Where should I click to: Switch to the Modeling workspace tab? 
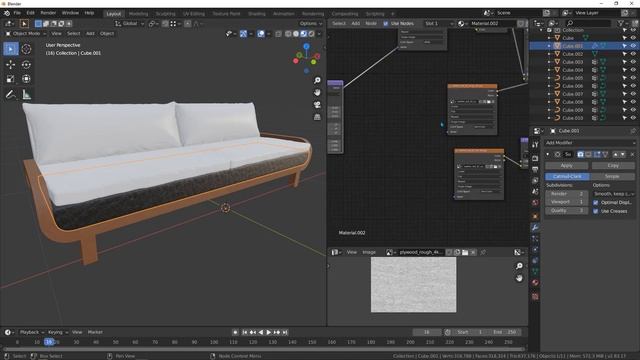tap(138, 14)
